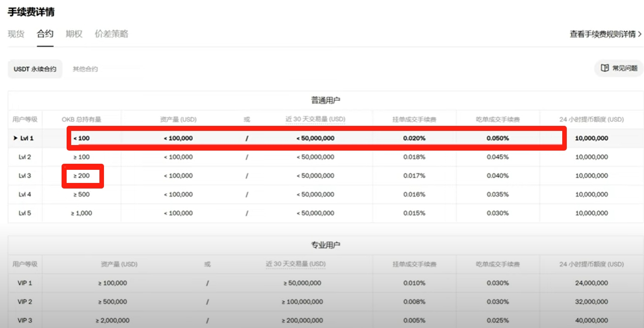Switch to the 价差策略 tab
Viewport: 644px width, 328px height.
[112, 34]
